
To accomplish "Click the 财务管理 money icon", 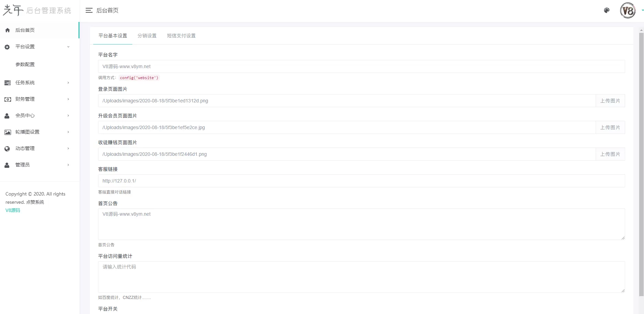I will pyautogui.click(x=8, y=99).
